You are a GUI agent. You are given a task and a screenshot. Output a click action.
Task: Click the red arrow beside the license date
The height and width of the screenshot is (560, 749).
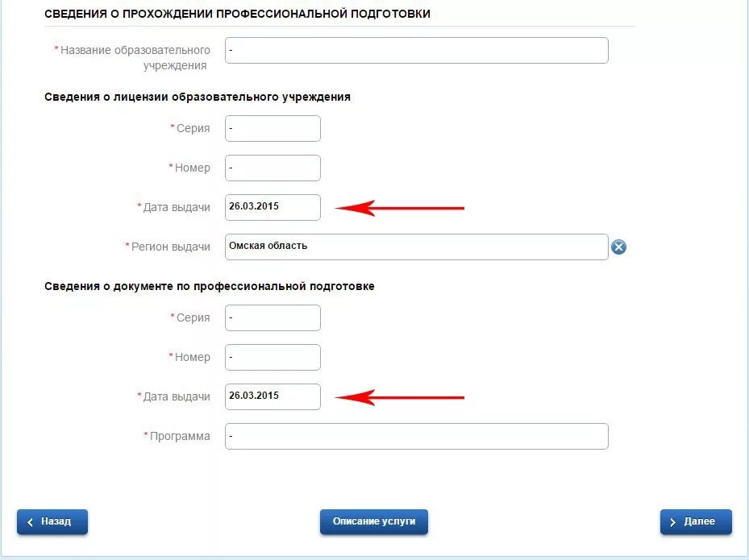coord(400,208)
